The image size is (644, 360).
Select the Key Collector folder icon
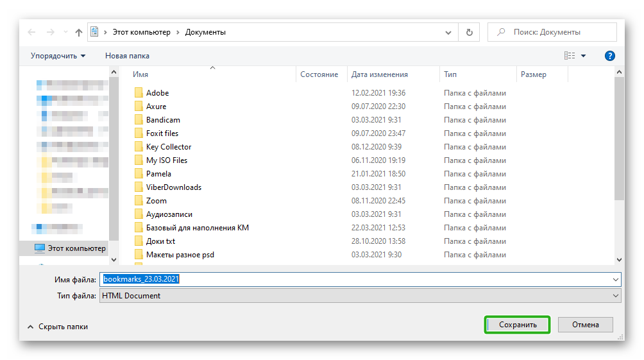[139, 147]
